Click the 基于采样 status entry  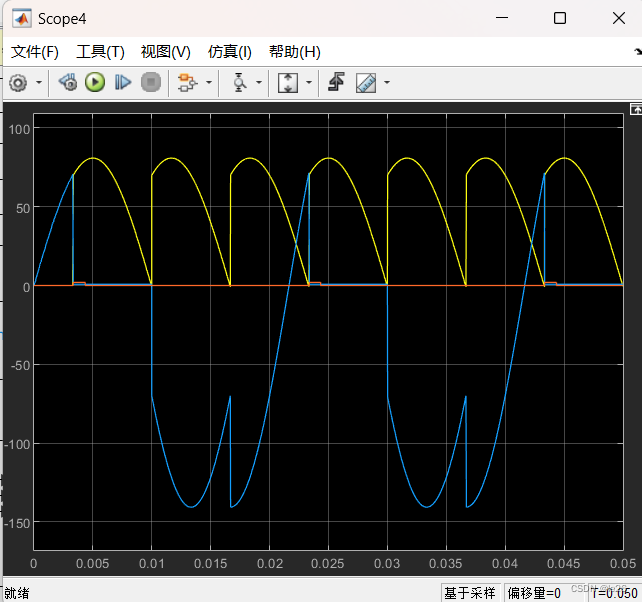point(470,593)
